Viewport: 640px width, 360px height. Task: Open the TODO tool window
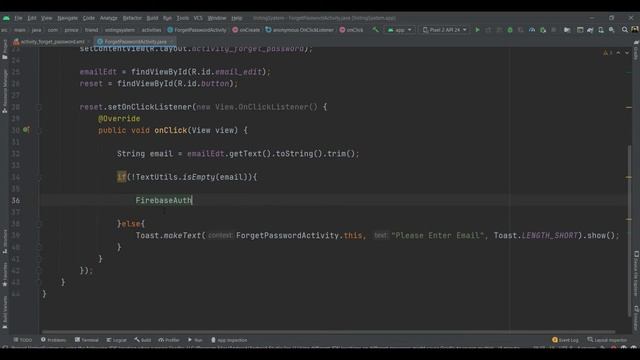23,340
